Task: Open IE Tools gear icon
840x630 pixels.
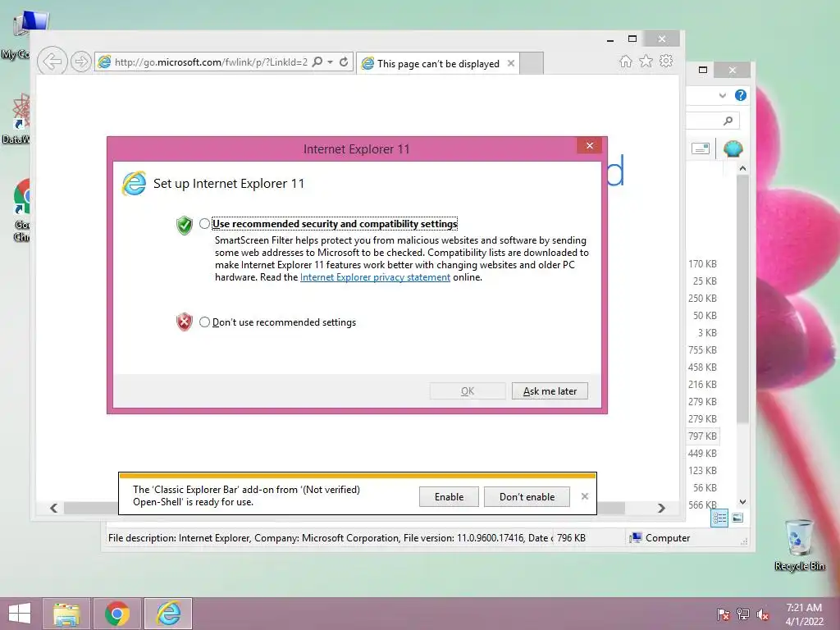Action: point(666,61)
